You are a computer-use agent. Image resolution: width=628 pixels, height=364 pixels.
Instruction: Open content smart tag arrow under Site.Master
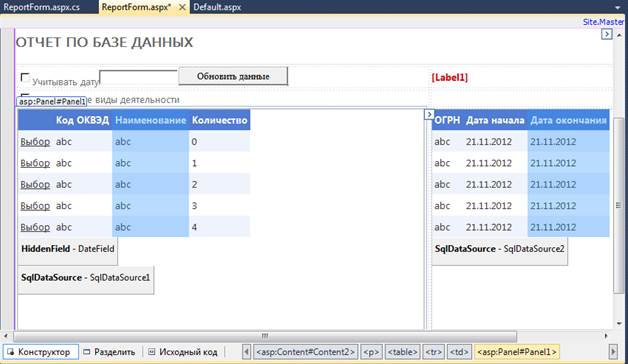tap(607, 34)
